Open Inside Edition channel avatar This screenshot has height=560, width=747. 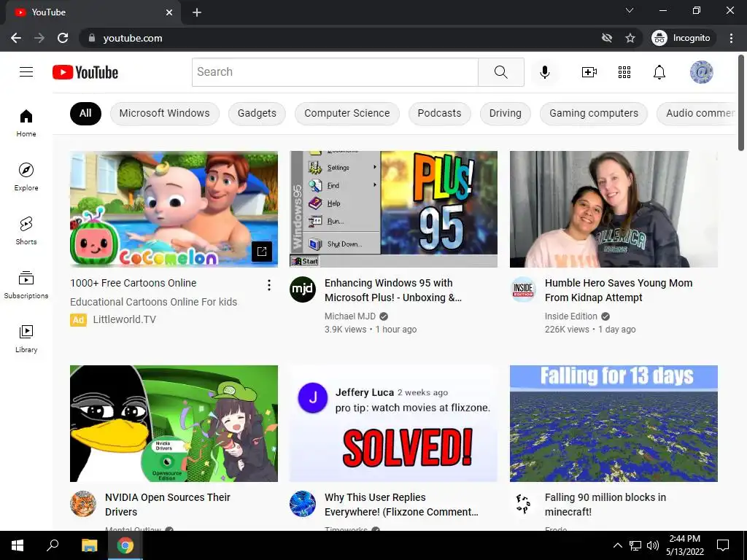click(523, 289)
